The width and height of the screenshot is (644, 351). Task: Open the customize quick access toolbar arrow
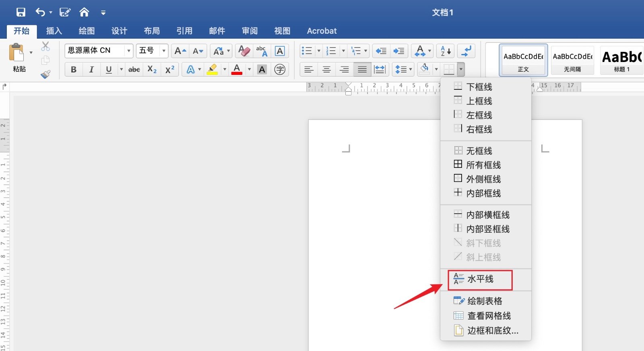103,13
